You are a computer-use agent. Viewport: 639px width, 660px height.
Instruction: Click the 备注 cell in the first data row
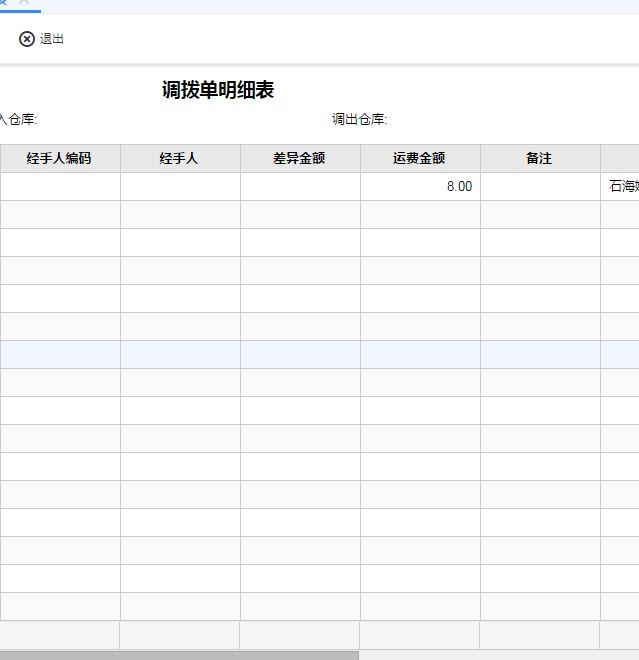pyautogui.click(x=540, y=186)
